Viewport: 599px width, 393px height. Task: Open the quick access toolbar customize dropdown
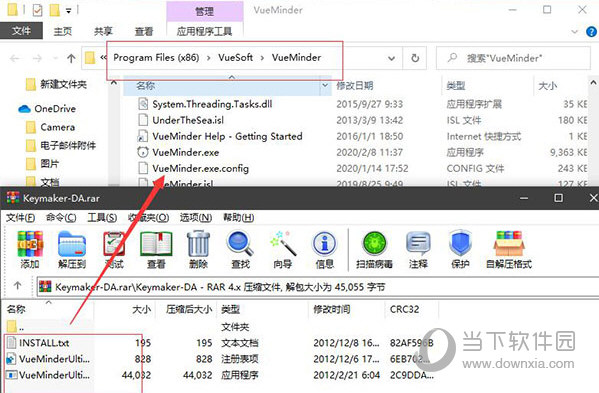pos(68,11)
